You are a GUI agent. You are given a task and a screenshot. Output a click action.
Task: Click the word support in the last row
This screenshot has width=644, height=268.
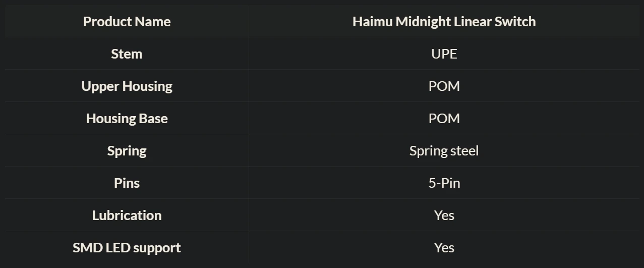(x=156, y=248)
